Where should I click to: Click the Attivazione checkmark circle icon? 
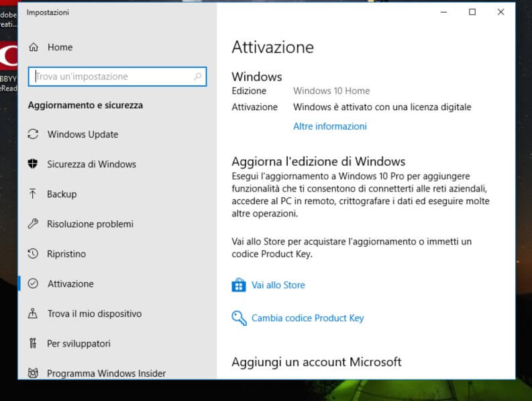(x=33, y=283)
